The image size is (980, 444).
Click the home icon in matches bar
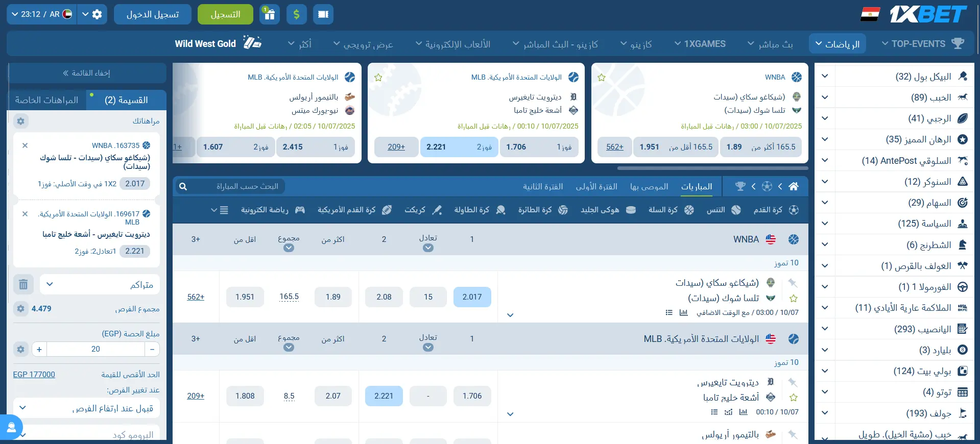click(x=793, y=187)
